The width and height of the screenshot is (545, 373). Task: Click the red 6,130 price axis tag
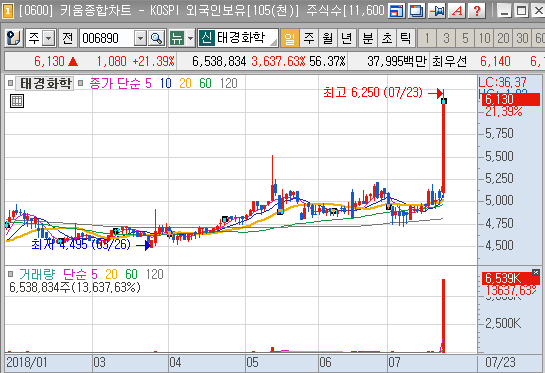[x=511, y=99]
